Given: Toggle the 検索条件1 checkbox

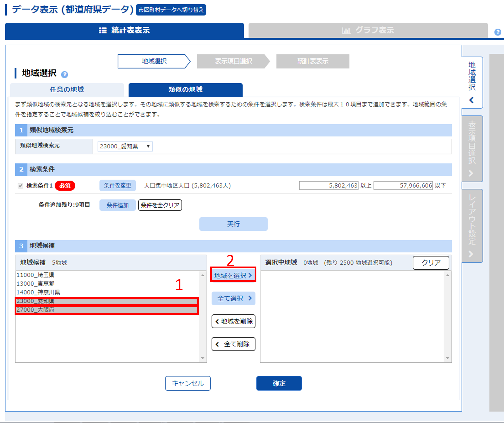Looking at the screenshot, I should (x=20, y=186).
